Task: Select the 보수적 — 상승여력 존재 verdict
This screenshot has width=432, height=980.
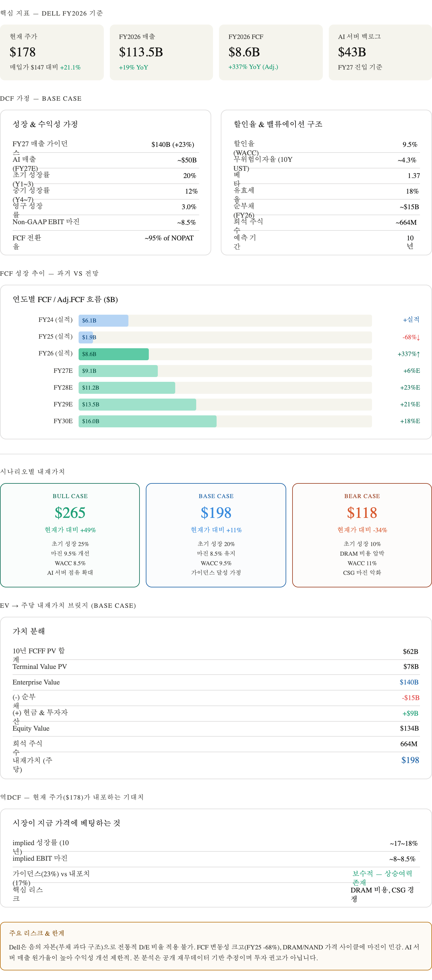Action: [x=382, y=878]
